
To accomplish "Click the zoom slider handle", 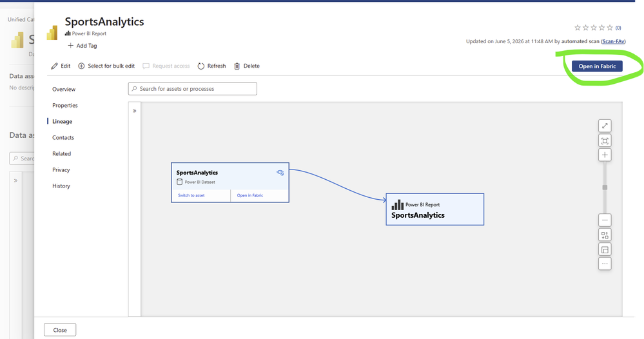I will pyautogui.click(x=605, y=188).
